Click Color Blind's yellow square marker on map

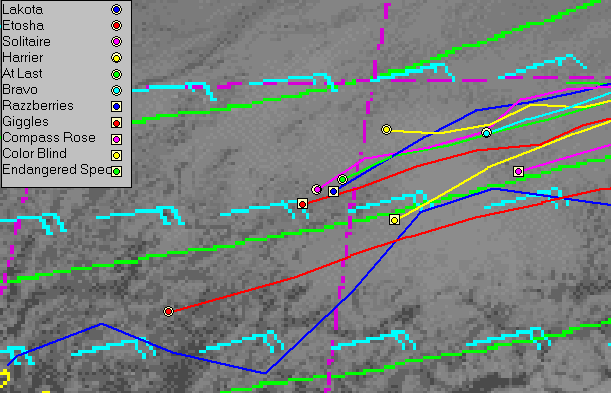pyautogui.click(x=394, y=220)
